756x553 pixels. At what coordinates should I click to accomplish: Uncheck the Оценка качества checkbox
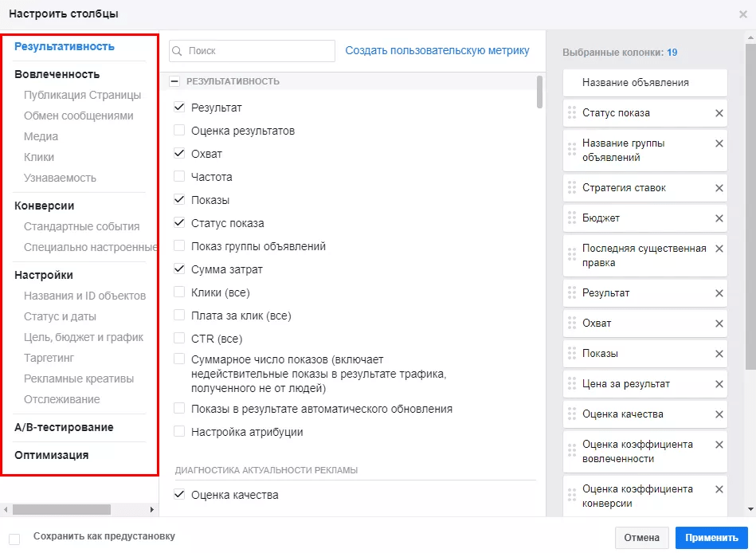coord(179,494)
